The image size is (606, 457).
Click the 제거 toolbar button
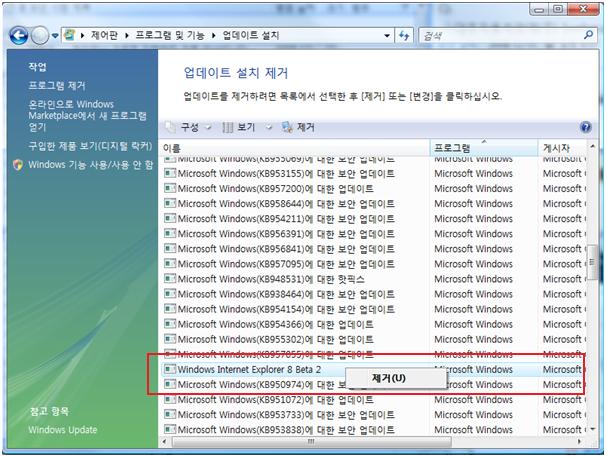tap(298, 127)
